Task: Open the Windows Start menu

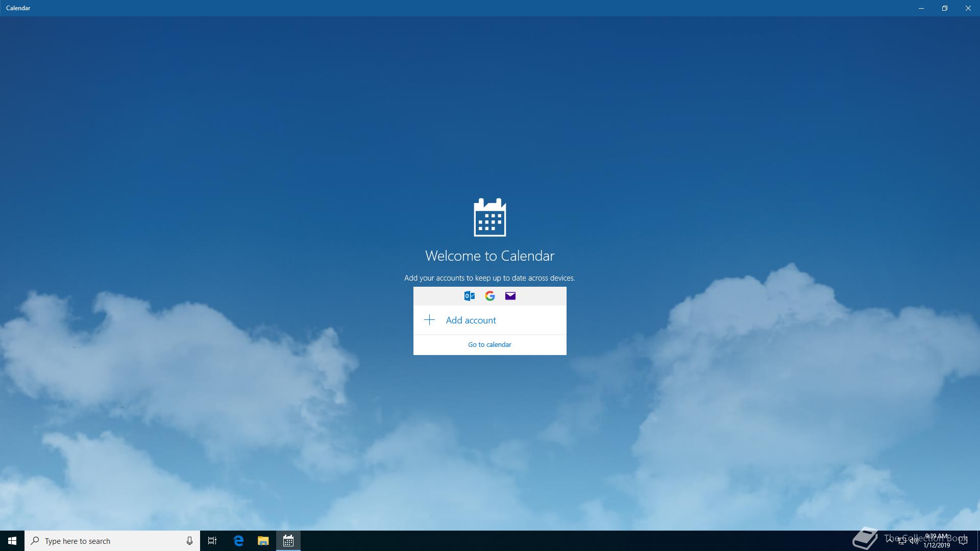Action: click(x=12, y=541)
